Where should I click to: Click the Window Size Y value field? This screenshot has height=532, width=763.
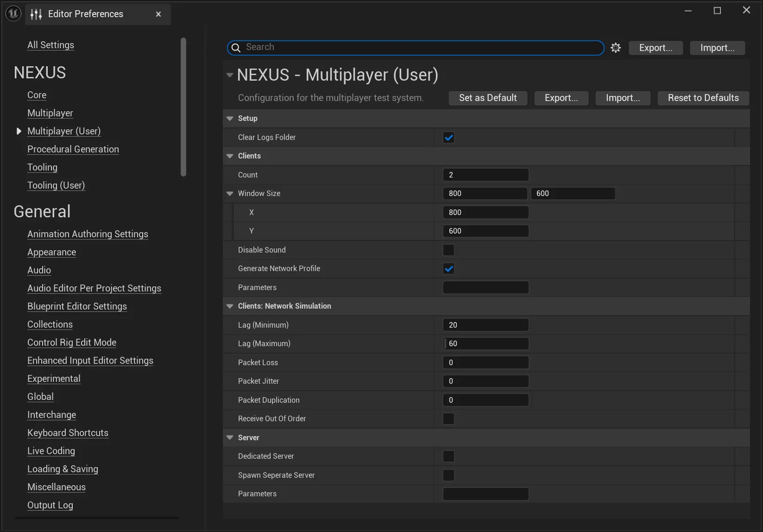[x=486, y=231]
